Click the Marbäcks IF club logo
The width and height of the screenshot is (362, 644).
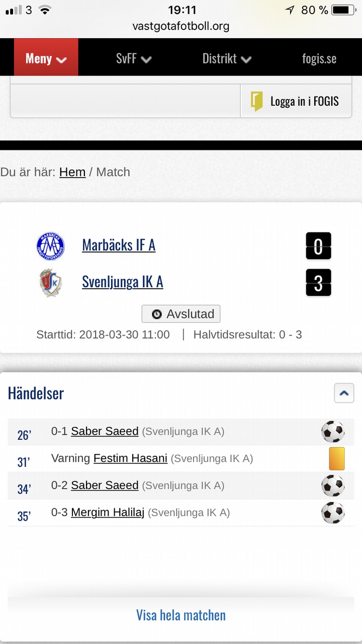coord(50,246)
